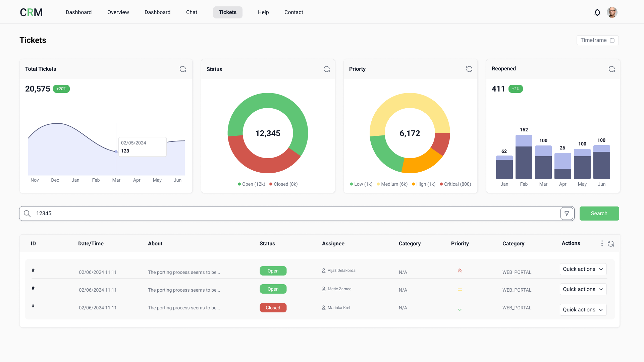644x362 pixels.
Task: Click the Search button
Action: [599, 213]
